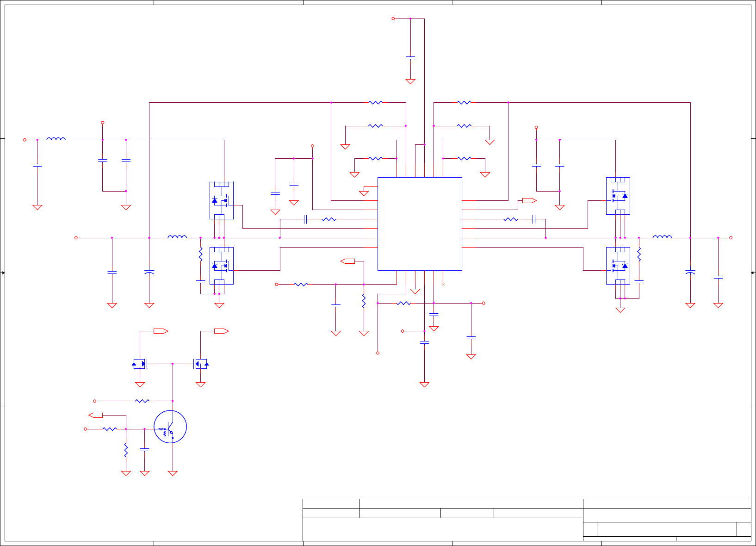Screen dimensions: 756x546
Task: Select the series resistor left of the IC
Action: pyautogui.click(x=328, y=219)
